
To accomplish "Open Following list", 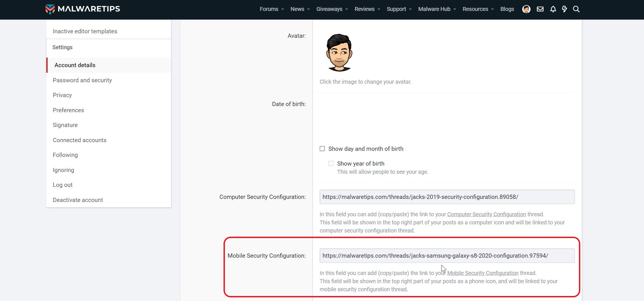I will click(65, 155).
